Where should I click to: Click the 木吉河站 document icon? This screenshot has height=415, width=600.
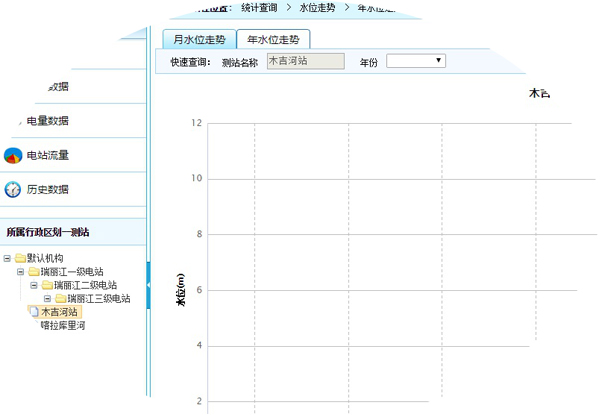pos(34,312)
